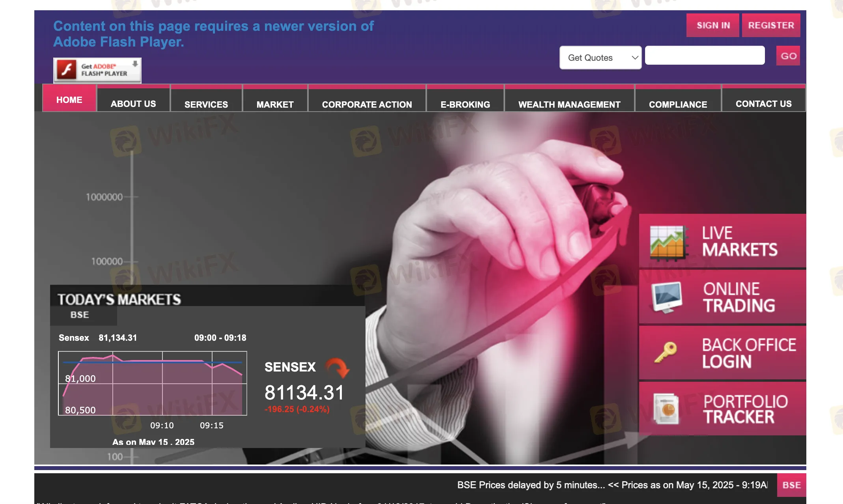Screen dimensions: 843x504
Task: Click the Live Markets chart icon
Action: pos(667,243)
